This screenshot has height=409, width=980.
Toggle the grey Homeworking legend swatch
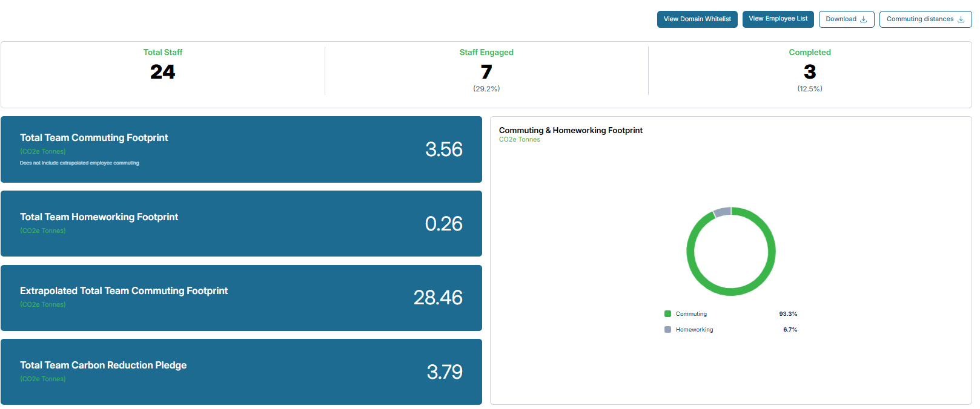(x=667, y=330)
